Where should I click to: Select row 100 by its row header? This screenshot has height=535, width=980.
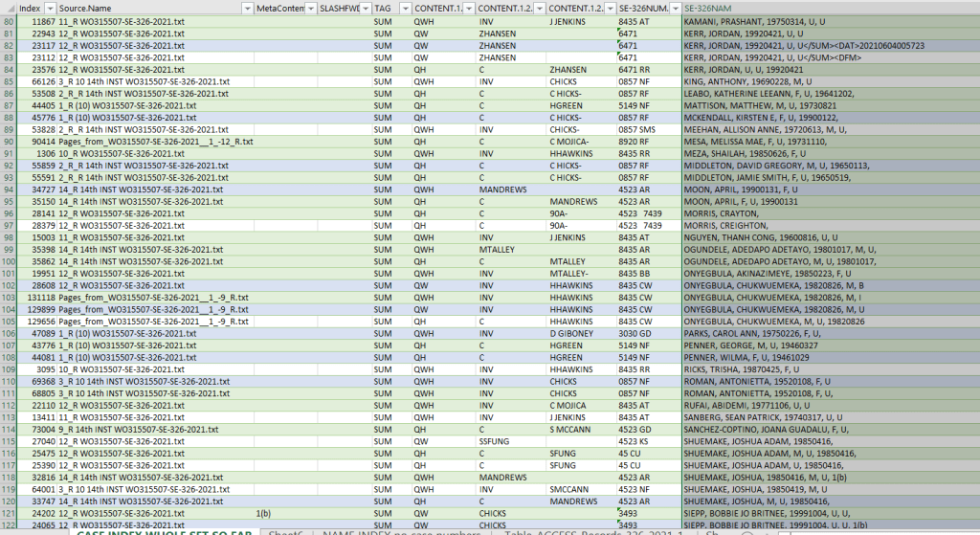(8, 261)
